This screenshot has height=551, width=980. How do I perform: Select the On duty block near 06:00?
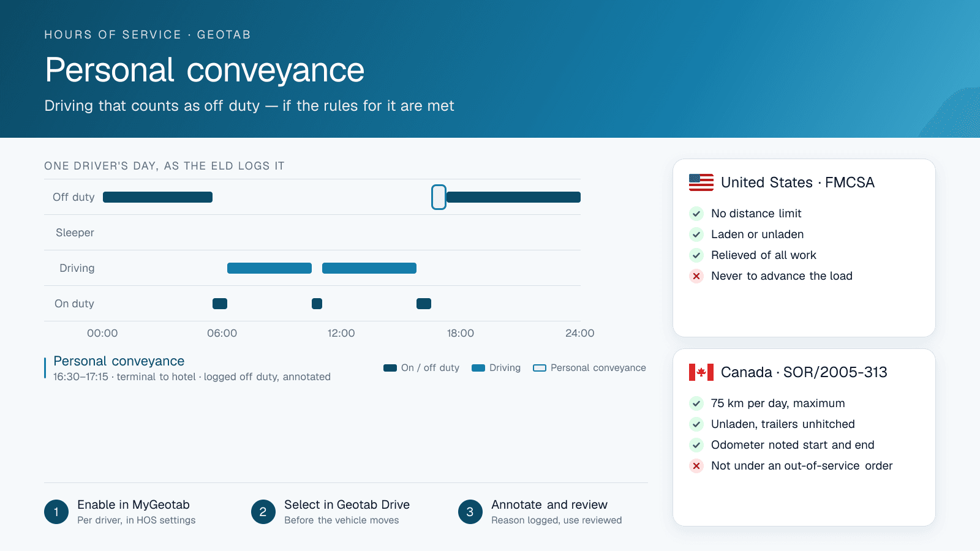pyautogui.click(x=220, y=304)
